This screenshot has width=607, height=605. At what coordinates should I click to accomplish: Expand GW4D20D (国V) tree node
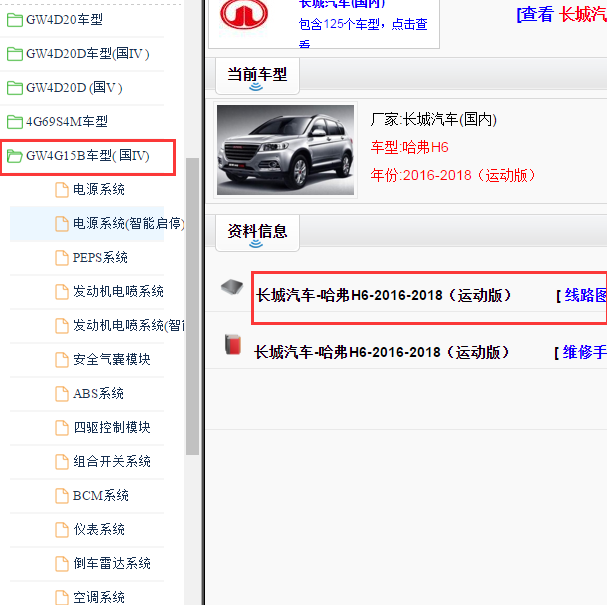74,88
